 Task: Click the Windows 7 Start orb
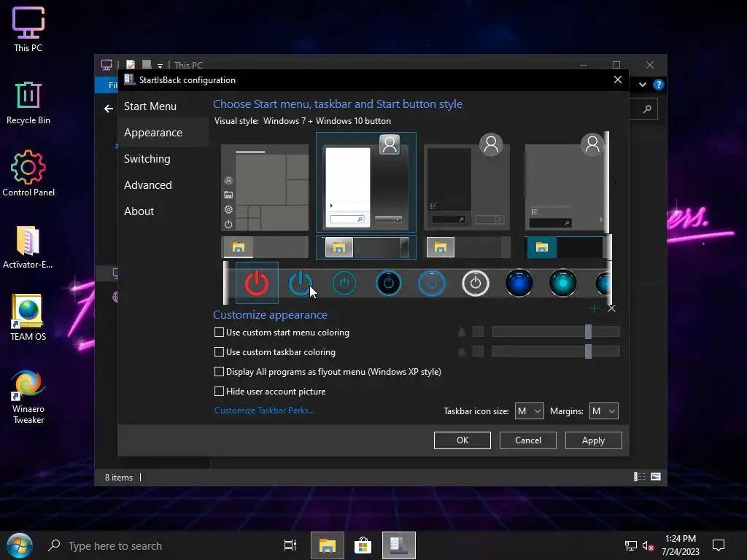(x=19, y=545)
